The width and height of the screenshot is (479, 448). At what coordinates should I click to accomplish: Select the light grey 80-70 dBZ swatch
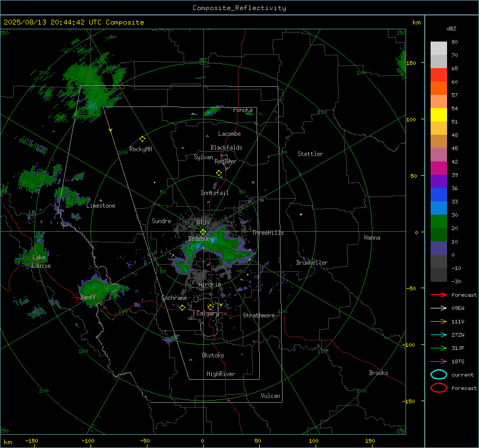tap(439, 48)
